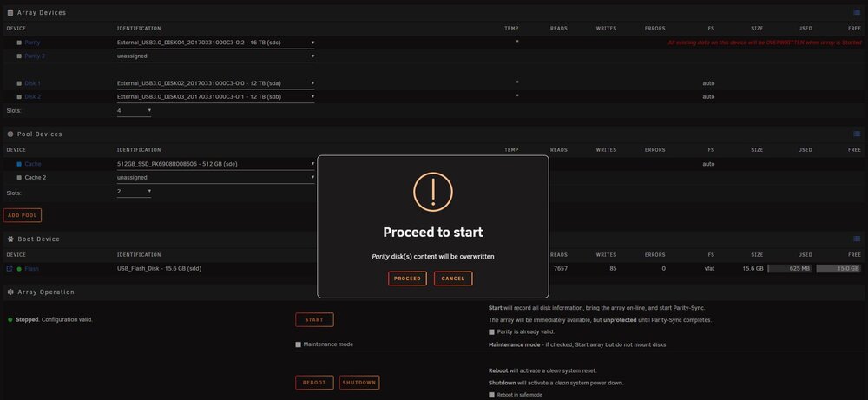Click the Flash used space bar 625 MB
Image resolution: width=868 pixels, height=400 pixels.
(x=790, y=268)
